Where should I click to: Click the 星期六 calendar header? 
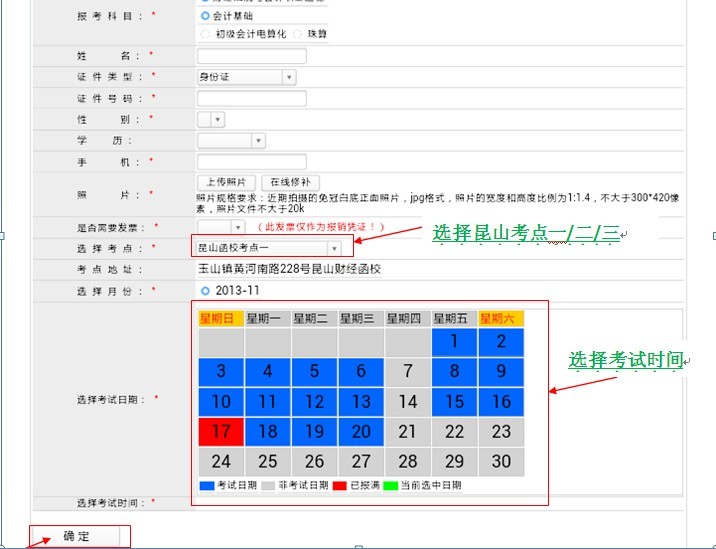click(x=501, y=318)
